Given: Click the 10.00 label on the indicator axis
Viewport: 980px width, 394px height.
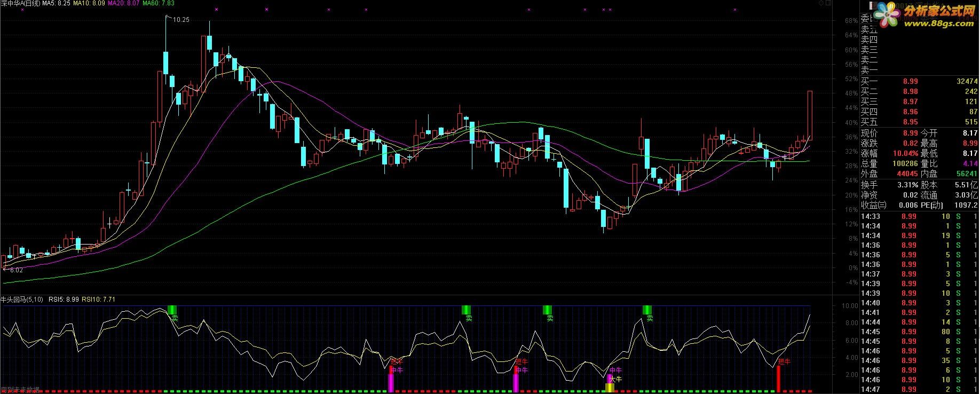Looking at the screenshot, I should (x=849, y=306).
